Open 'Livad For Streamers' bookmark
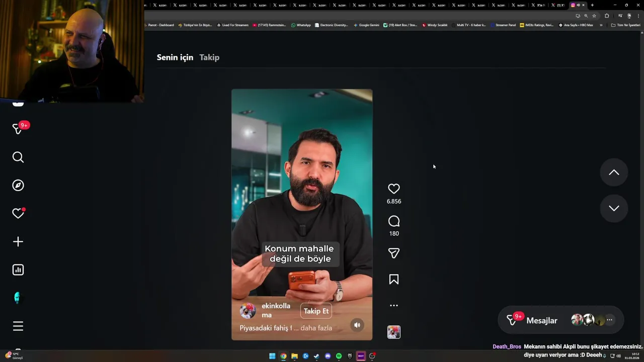 point(232,25)
